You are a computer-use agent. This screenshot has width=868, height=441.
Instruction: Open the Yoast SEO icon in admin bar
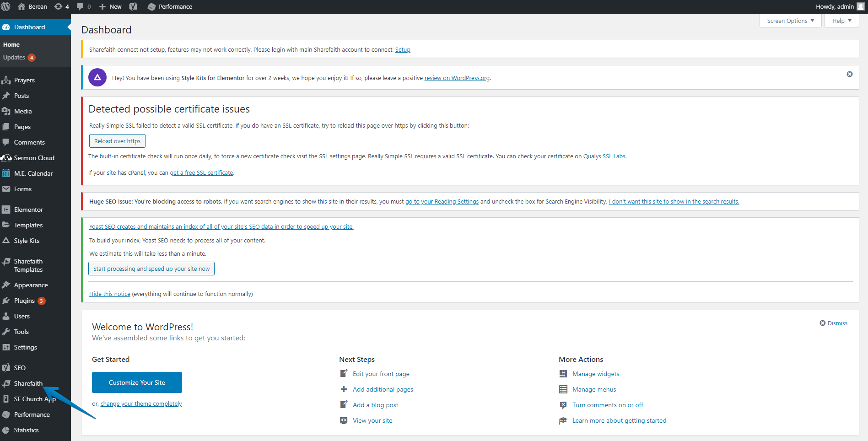coord(133,6)
